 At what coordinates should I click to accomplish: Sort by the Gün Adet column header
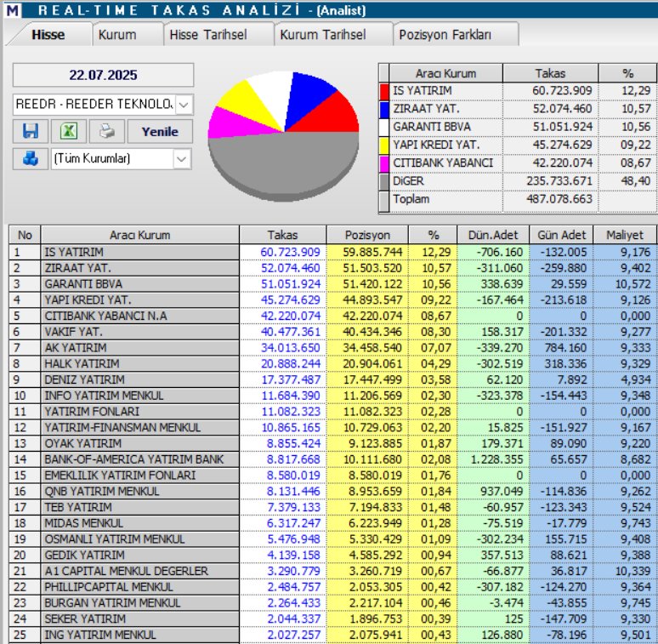click(561, 235)
